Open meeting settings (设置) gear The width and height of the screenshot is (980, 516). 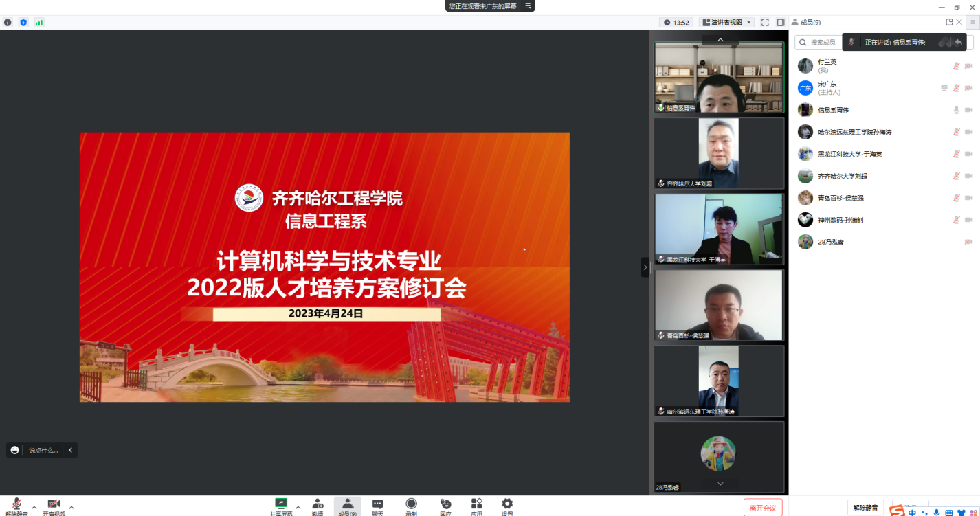(507, 506)
